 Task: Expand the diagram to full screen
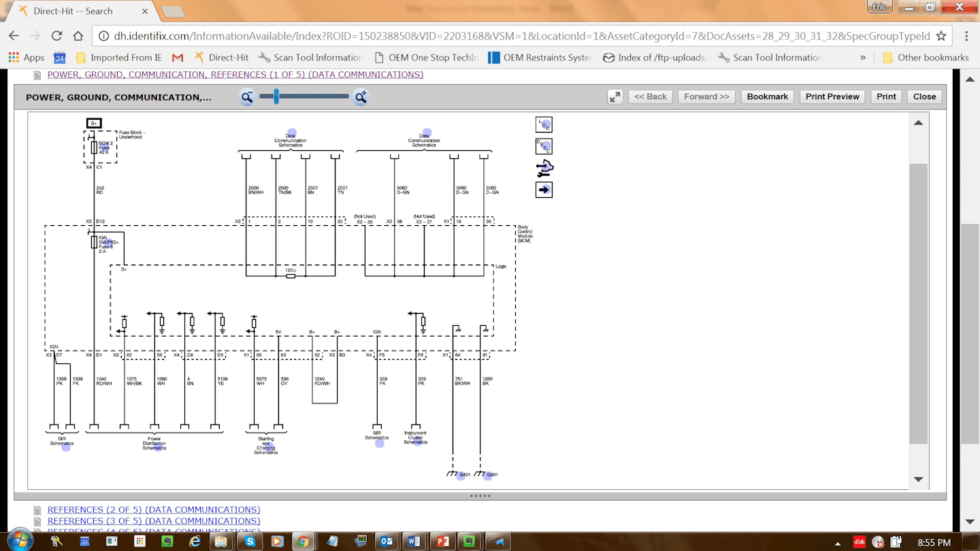coord(615,97)
